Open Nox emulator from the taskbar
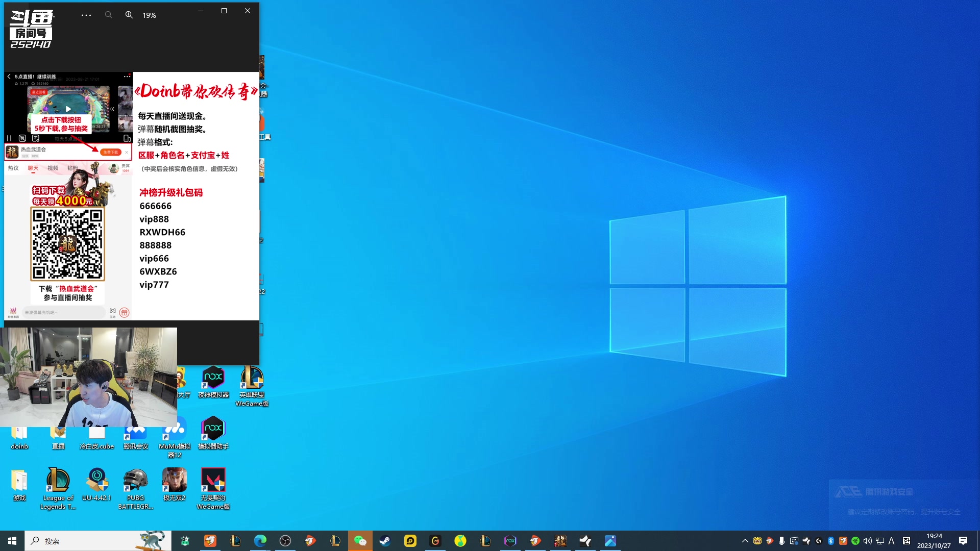 click(x=510, y=541)
